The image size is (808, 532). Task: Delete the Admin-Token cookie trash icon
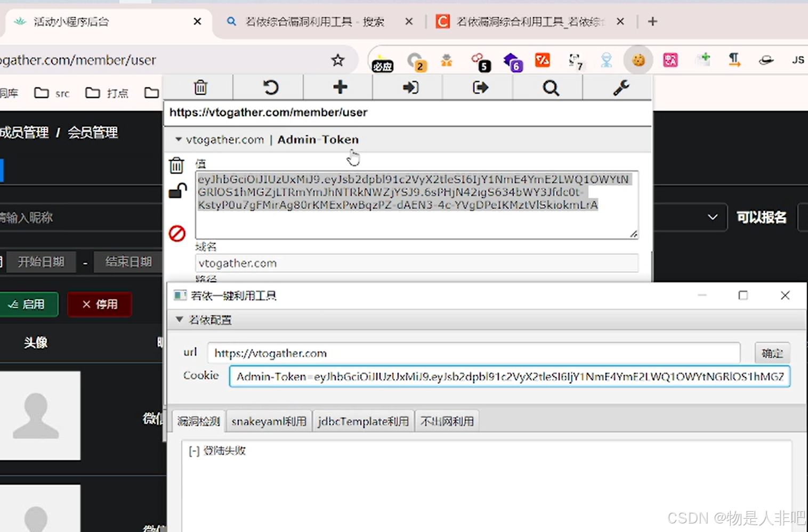tap(176, 166)
